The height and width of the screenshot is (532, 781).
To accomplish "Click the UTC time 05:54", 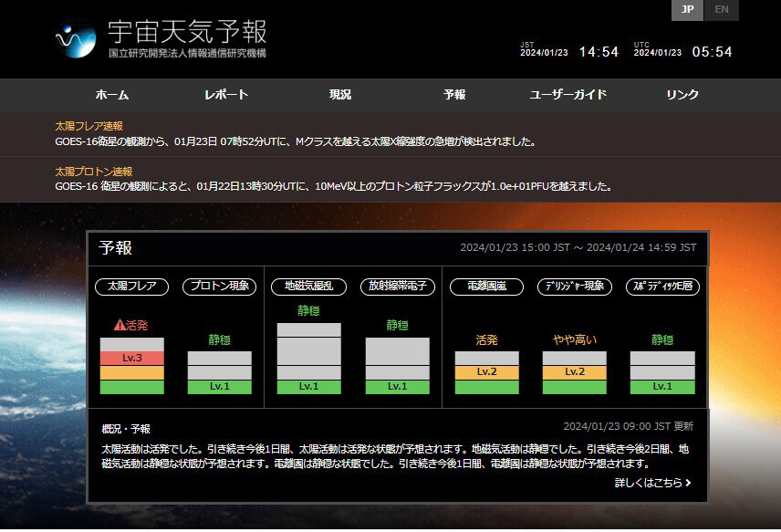I will point(713,52).
